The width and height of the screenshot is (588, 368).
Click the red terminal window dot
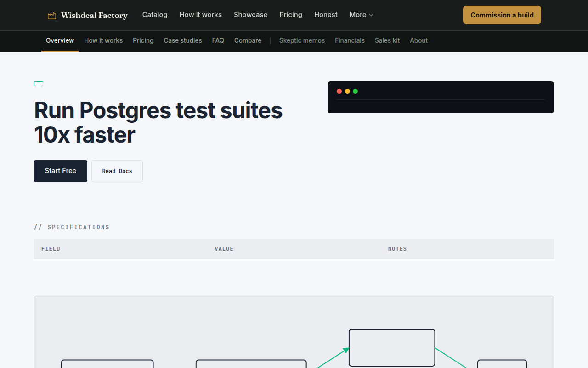[x=339, y=91]
